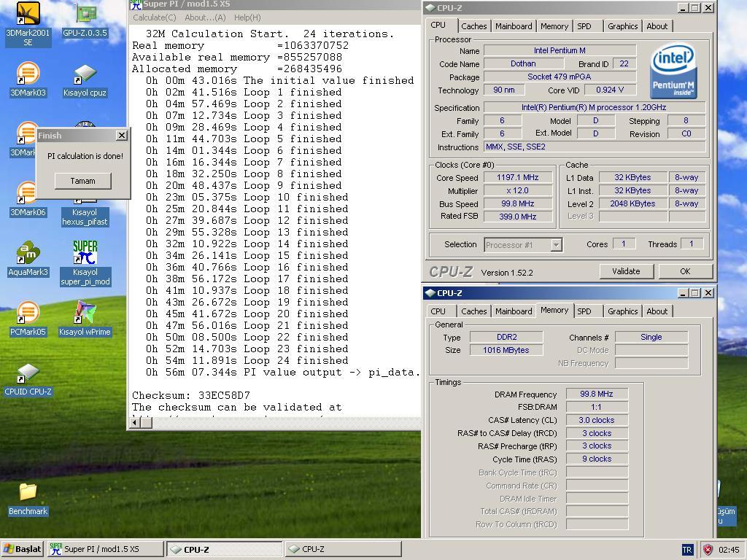The height and width of the screenshot is (560, 747).
Task: Expand the Processor #1 selection dropdown
Action: click(555, 245)
